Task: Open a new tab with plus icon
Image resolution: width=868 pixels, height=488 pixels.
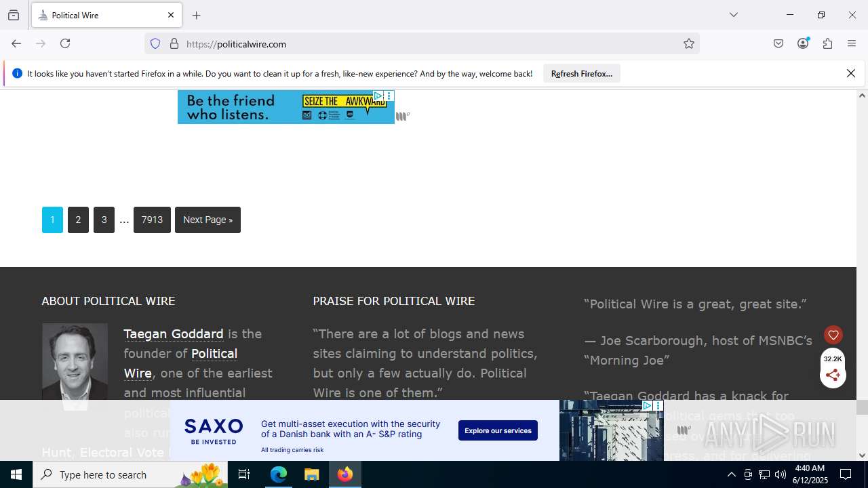Action: point(197,15)
